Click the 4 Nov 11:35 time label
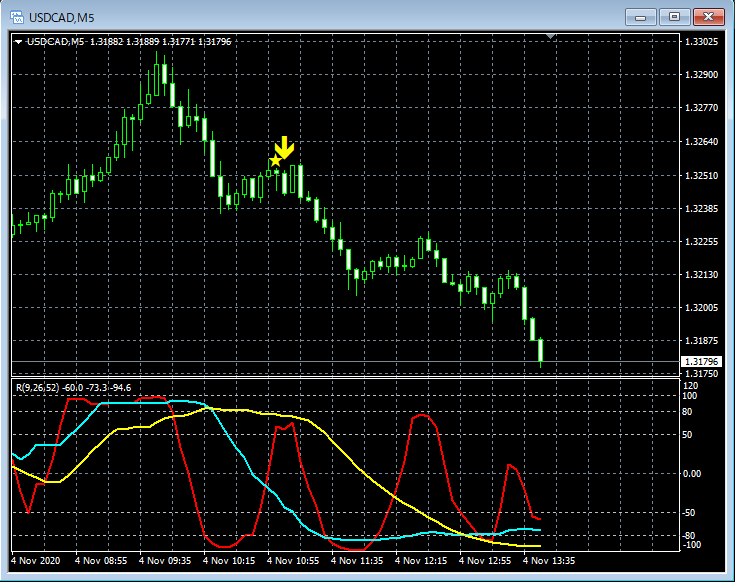 357,560
